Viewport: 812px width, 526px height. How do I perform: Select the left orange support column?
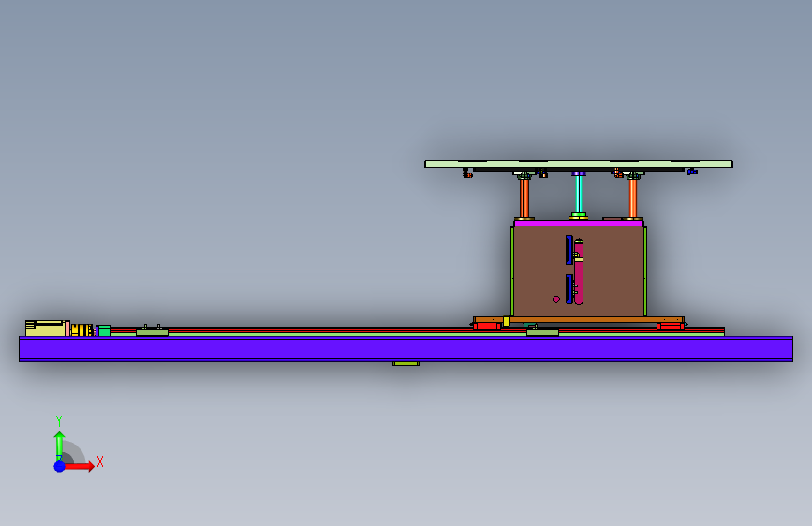click(524, 197)
